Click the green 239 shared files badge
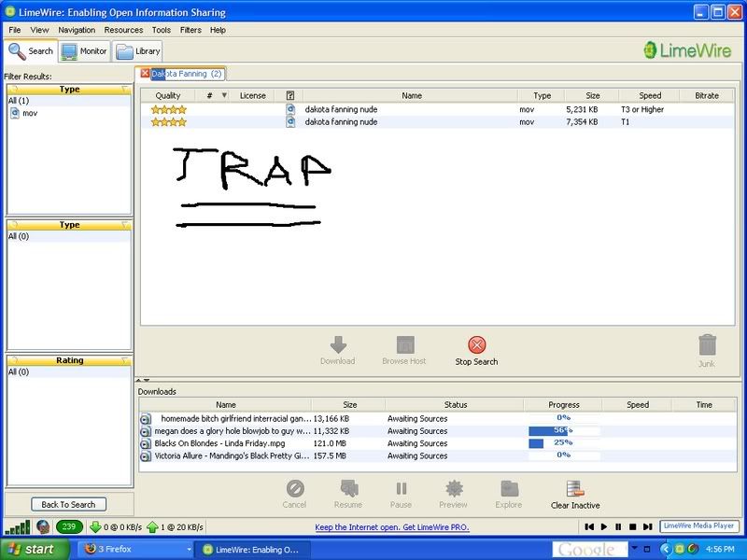747x560 pixels. (x=69, y=526)
